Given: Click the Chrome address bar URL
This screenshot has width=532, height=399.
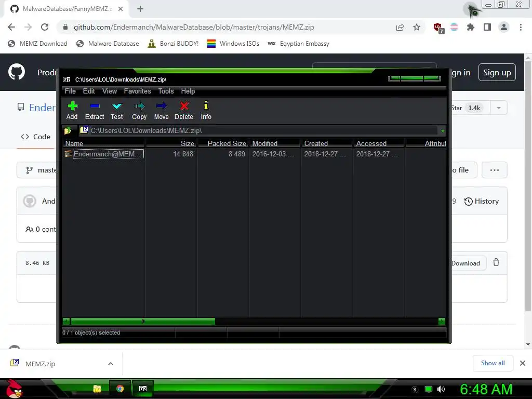Looking at the screenshot, I should click(x=194, y=27).
